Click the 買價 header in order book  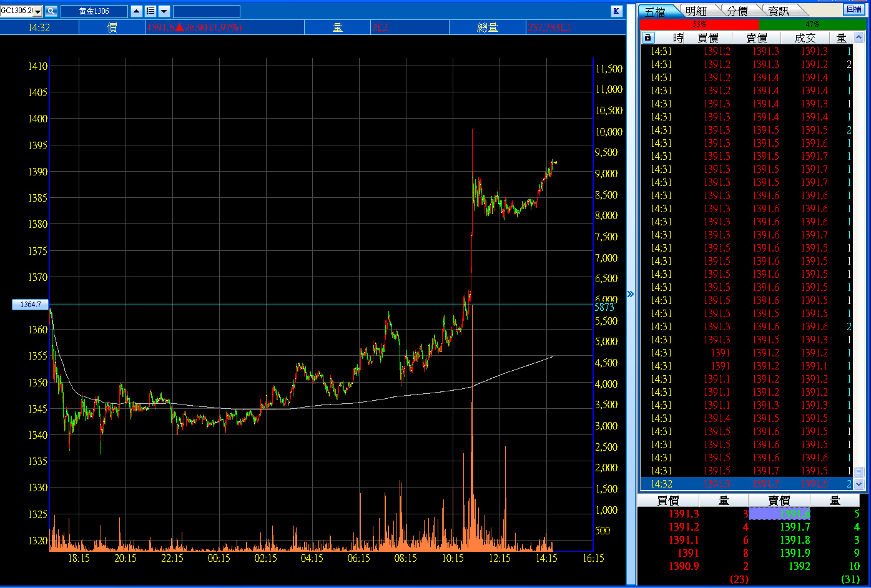tap(668, 501)
